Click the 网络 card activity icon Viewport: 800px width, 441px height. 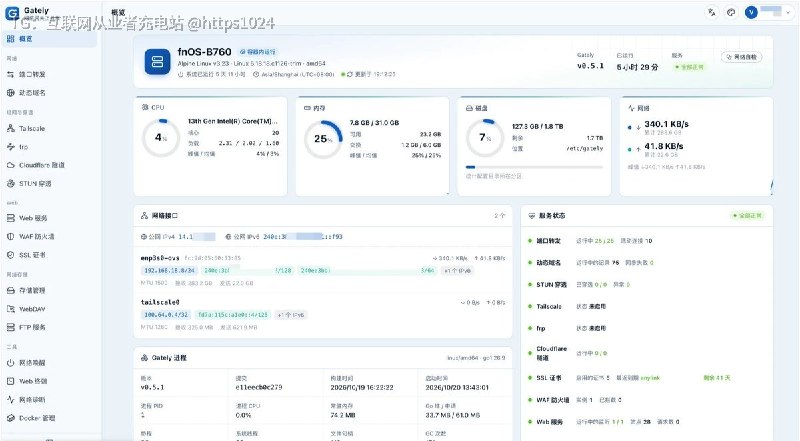click(631, 108)
